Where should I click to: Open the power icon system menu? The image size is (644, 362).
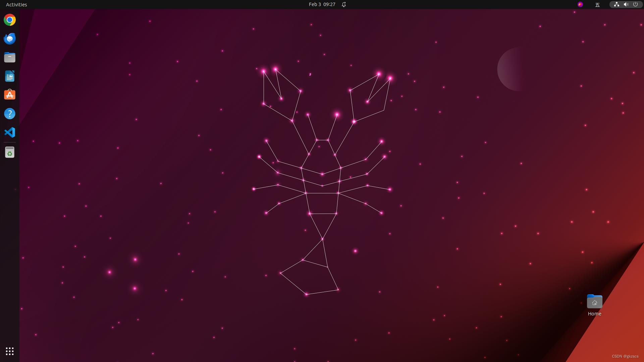pyautogui.click(x=635, y=4)
